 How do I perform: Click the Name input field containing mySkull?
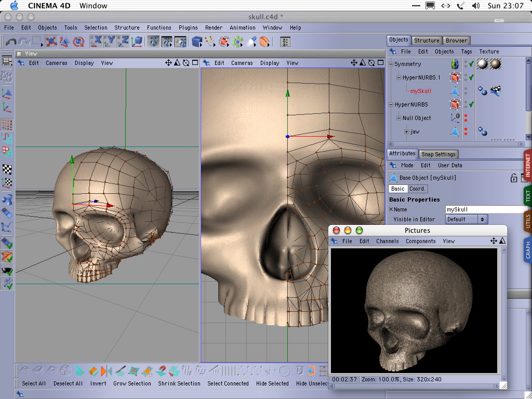tap(486, 209)
